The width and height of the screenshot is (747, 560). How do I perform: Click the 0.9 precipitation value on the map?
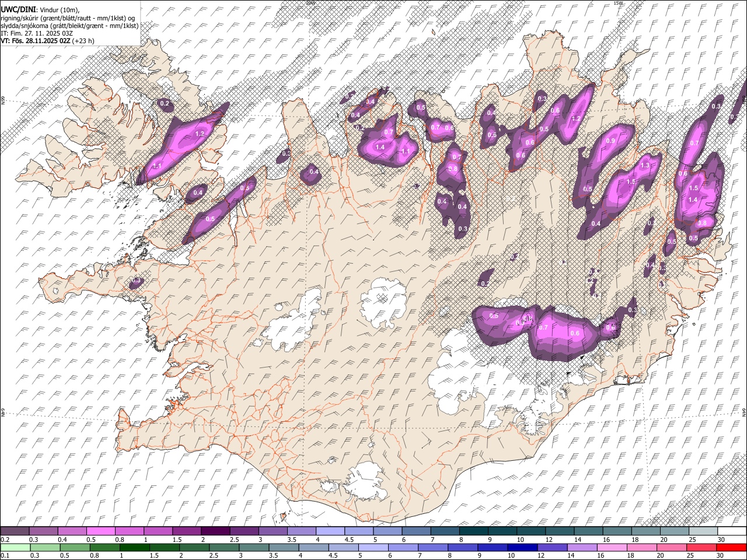(610, 141)
